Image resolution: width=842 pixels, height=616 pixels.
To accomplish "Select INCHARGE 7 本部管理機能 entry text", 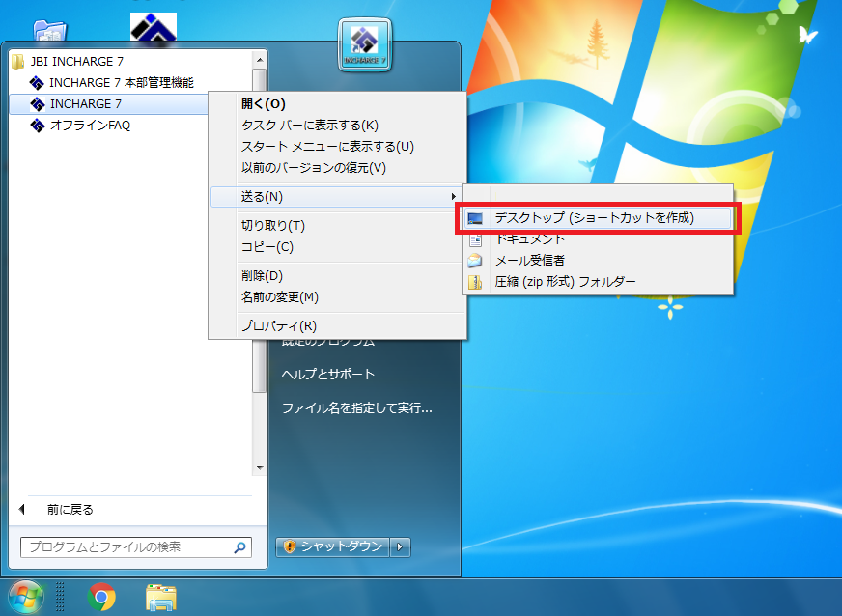I will click(122, 83).
